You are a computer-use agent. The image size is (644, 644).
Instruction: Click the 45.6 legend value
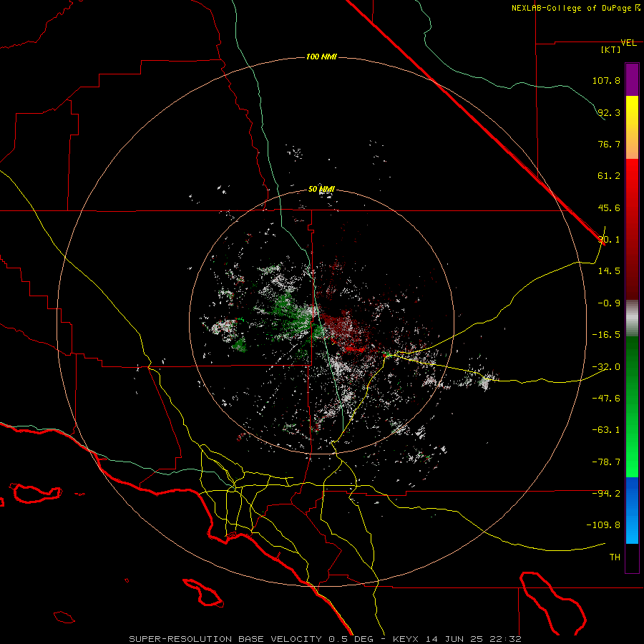pyautogui.click(x=609, y=208)
